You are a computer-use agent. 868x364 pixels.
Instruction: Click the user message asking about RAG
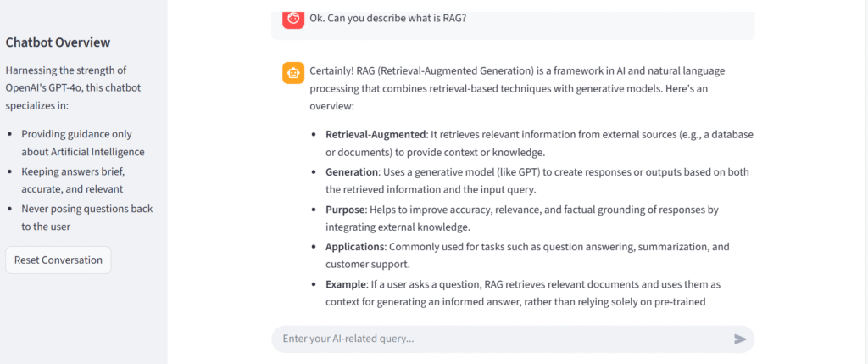click(x=387, y=18)
